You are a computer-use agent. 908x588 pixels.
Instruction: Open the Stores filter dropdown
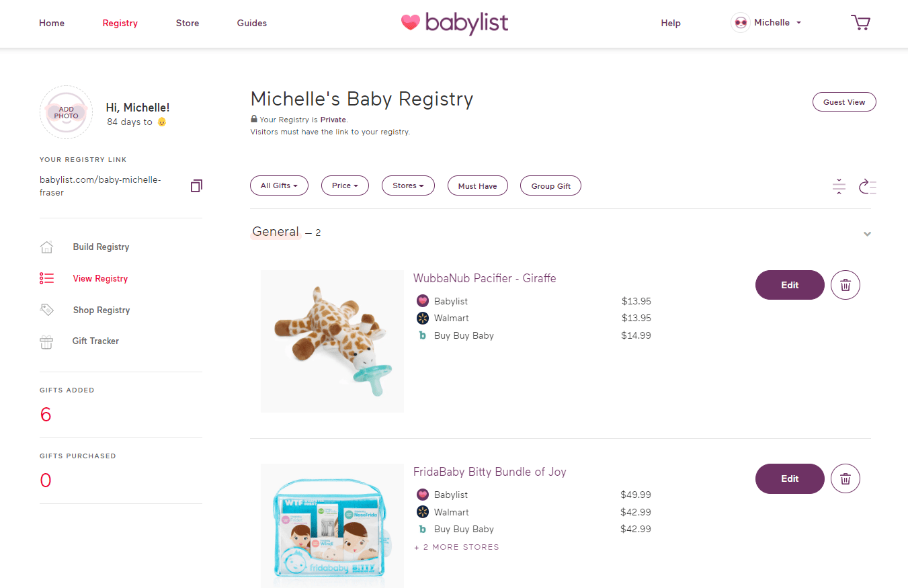408,185
